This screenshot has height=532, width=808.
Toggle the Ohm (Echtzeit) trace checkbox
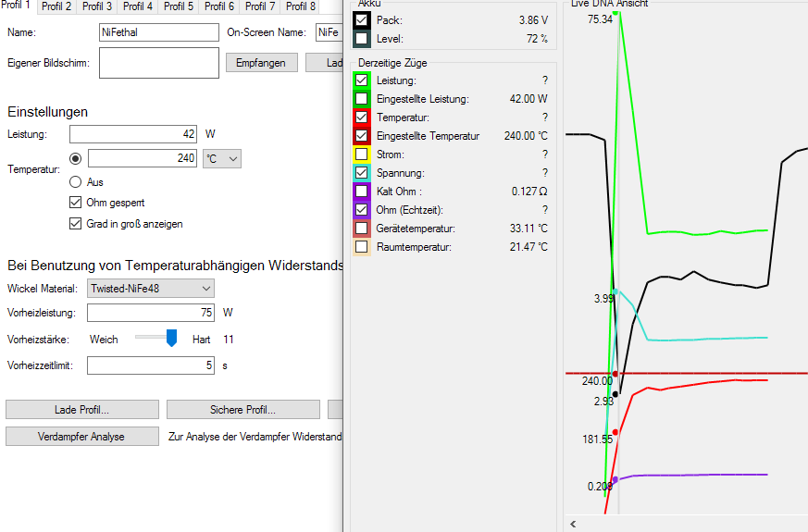(x=361, y=210)
